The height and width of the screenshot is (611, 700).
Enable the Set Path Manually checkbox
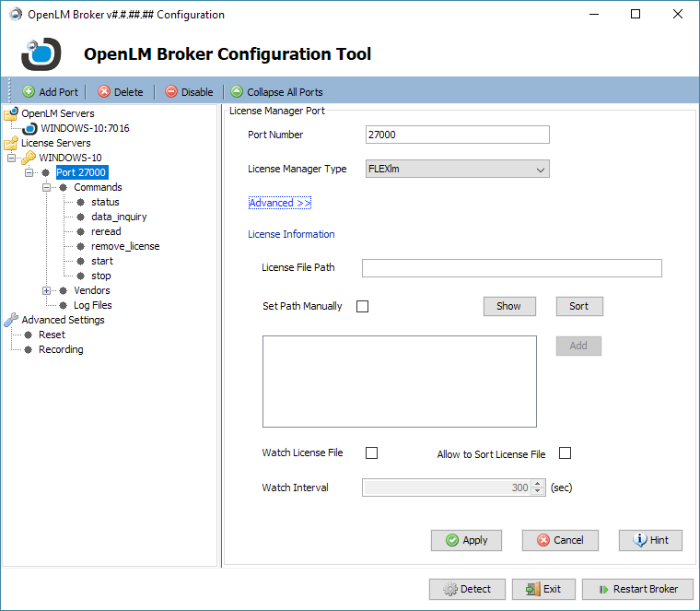click(x=362, y=306)
